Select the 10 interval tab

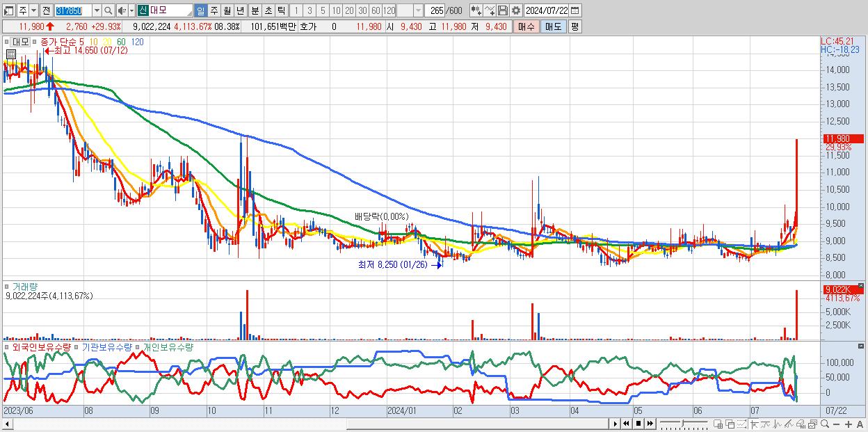click(336, 10)
